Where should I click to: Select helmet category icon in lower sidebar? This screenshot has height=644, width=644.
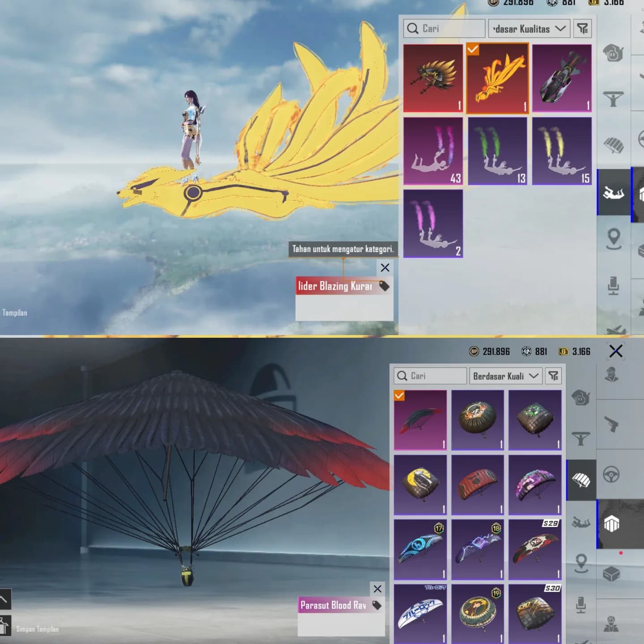click(581, 397)
